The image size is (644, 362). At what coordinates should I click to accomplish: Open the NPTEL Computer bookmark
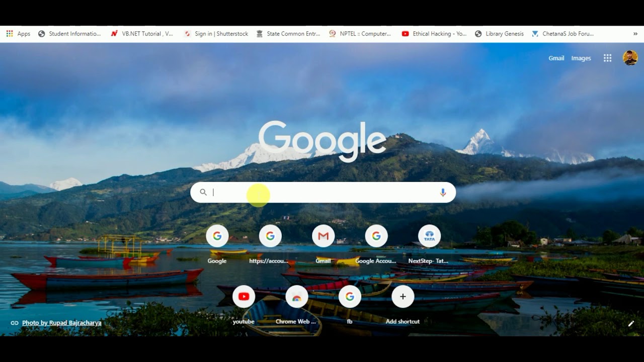point(360,34)
